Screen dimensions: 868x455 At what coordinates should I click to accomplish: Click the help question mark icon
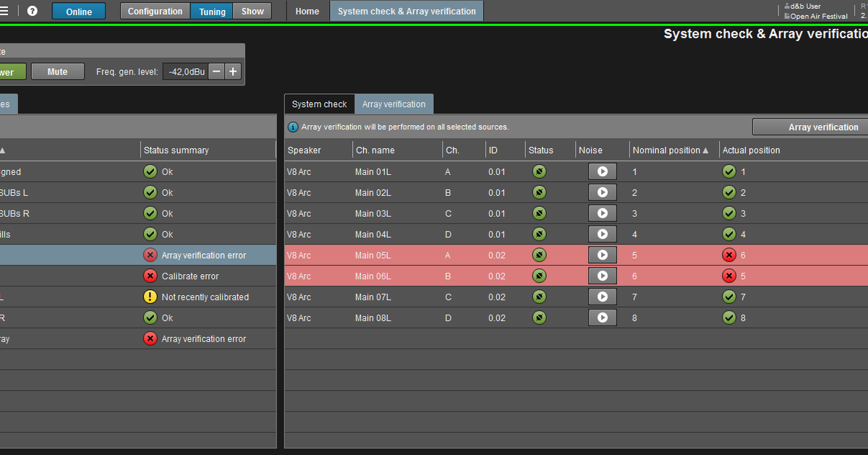[x=33, y=11]
